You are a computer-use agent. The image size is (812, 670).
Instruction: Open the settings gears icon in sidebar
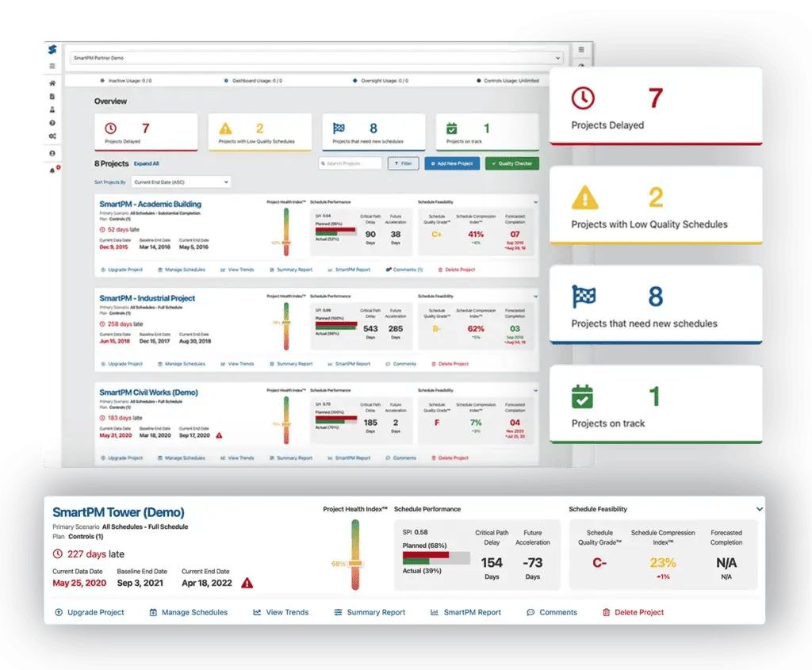[52, 136]
